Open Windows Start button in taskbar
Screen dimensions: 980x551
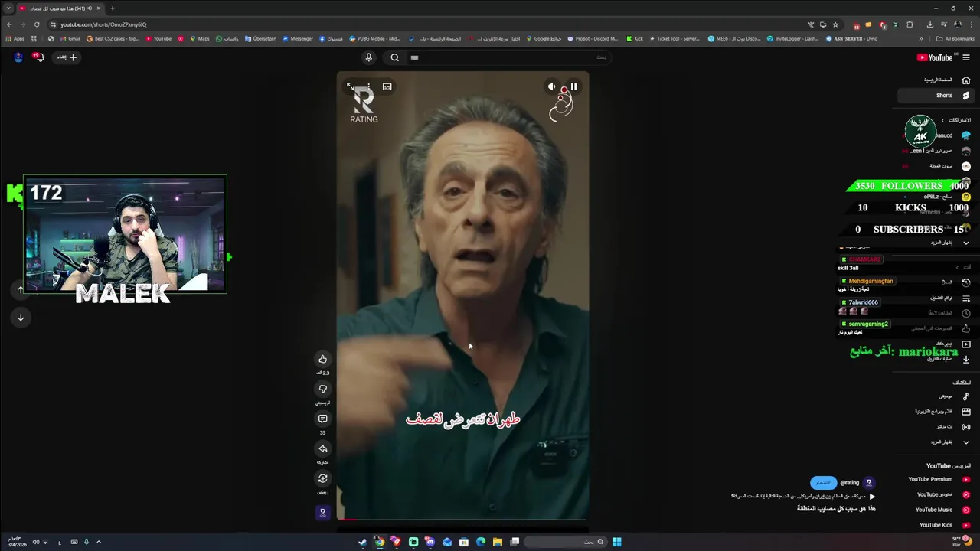(x=616, y=542)
